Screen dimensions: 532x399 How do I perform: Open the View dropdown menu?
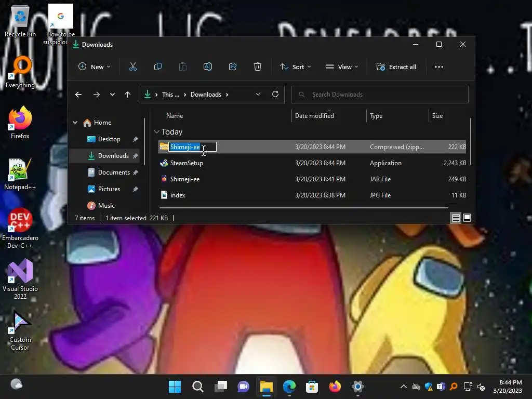click(x=342, y=67)
